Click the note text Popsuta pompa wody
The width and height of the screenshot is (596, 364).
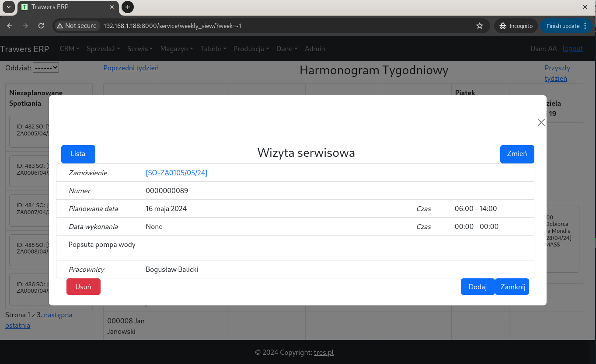pyautogui.click(x=102, y=244)
